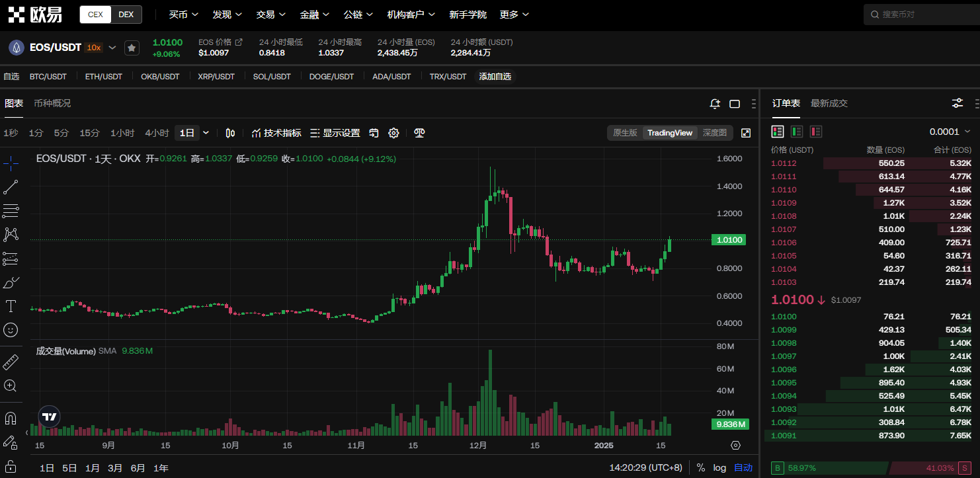
Task: Select the trend line drawing tool
Action: [11, 187]
